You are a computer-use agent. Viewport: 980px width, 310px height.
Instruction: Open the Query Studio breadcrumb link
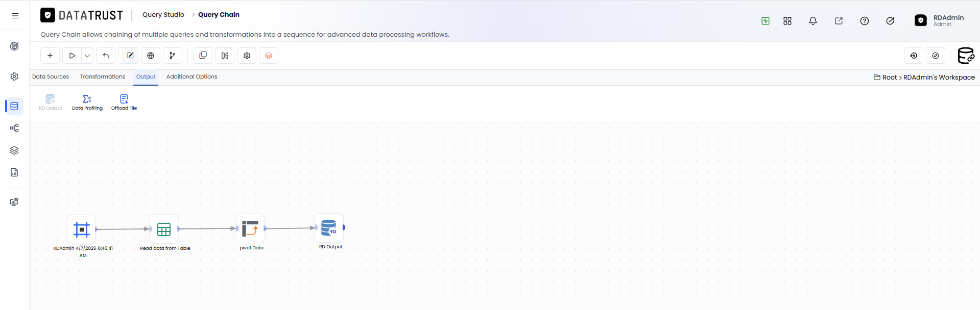coord(163,15)
